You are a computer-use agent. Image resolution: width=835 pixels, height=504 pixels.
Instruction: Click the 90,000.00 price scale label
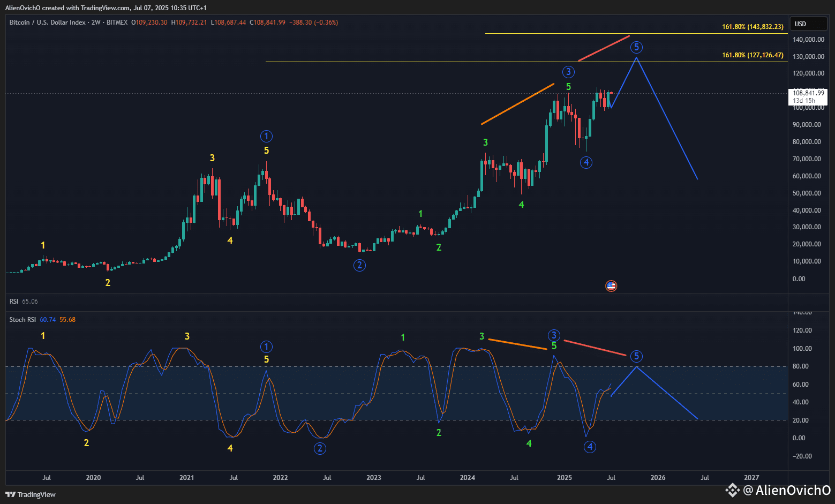(807, 125)
